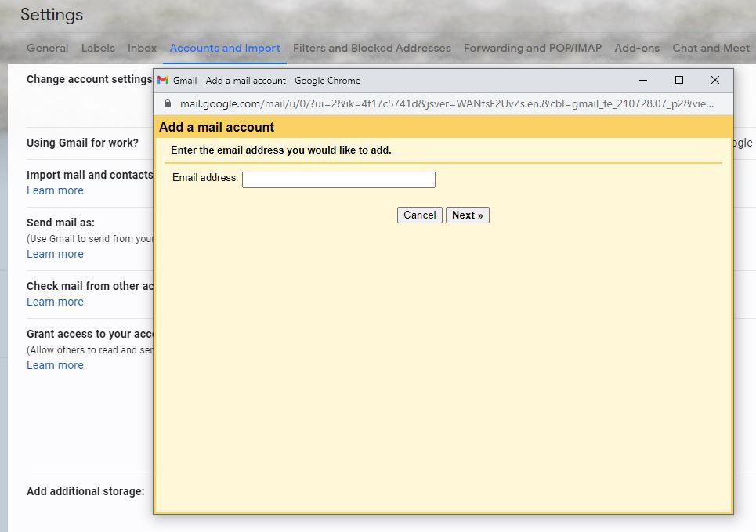Switch to the Inbox settings tab

[142, 48]
